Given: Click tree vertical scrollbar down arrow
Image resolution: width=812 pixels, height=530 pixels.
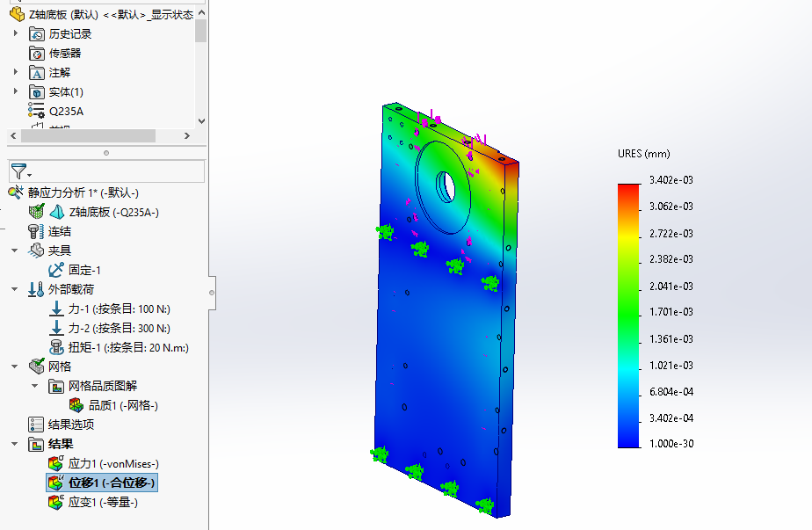Looking at the screenshot, I should click(201, 121).
